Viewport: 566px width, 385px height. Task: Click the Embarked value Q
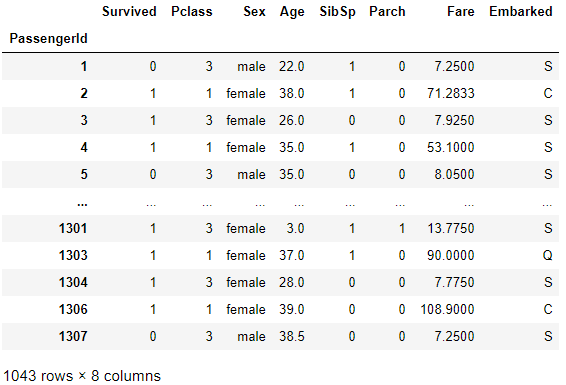(x=548, y=256)
